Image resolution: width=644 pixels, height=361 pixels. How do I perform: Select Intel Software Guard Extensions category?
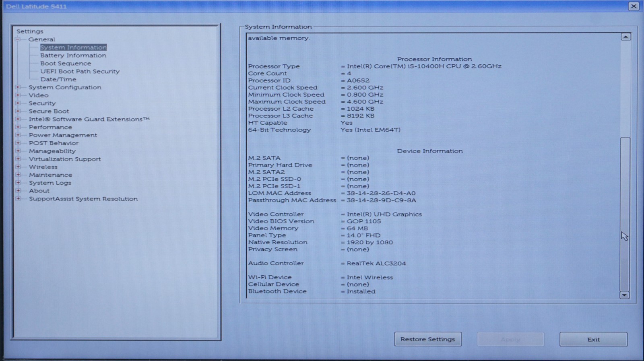pos(89,119)
